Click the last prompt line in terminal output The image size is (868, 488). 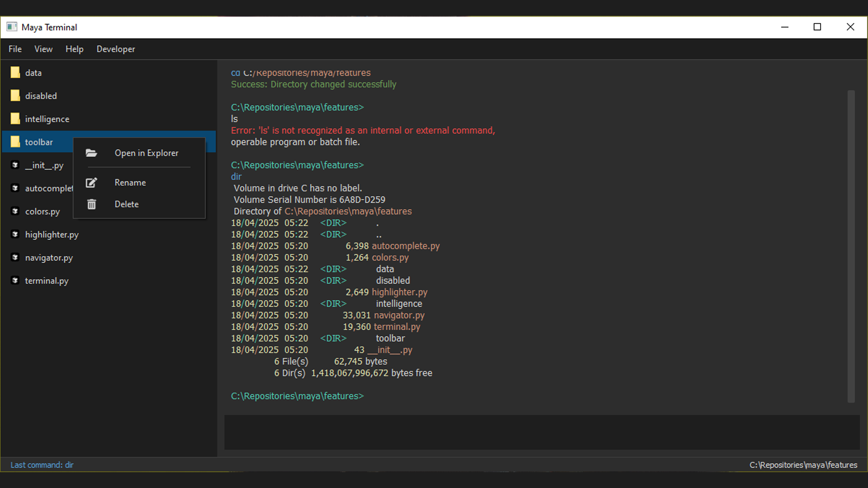[x=297, y=396]
